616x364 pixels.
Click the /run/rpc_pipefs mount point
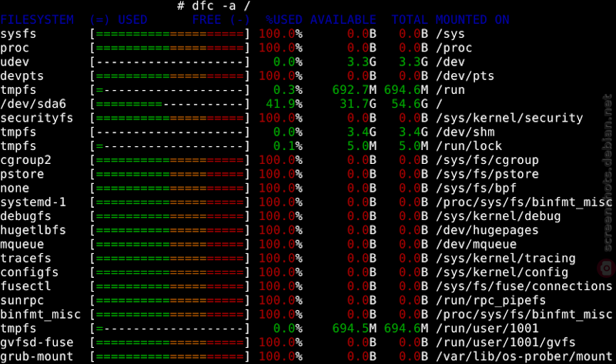[490, 301]
